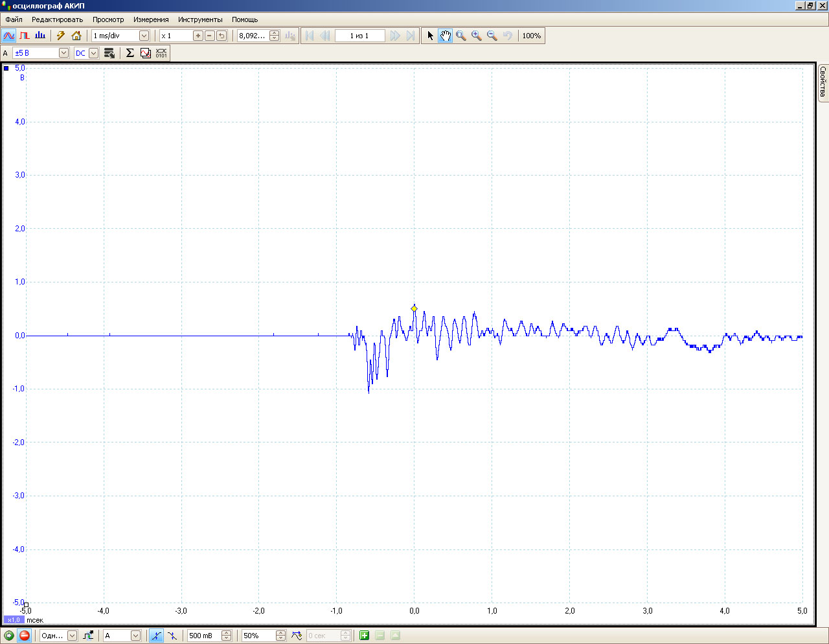Open the Измерения menu
This screenshot has width=829, height=644.
pos(151,19)
